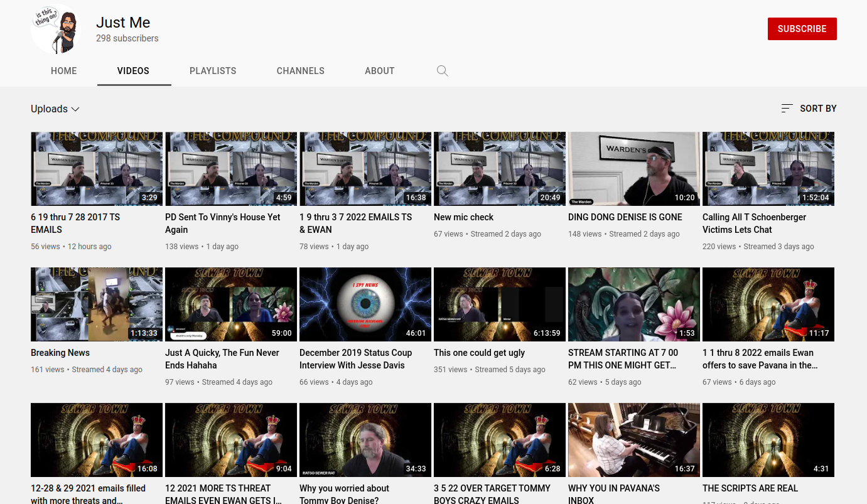
Task: Click title 1 9 thru 3 7 2022 EMAILS TS & EWAN
Action: coord(356,223)
